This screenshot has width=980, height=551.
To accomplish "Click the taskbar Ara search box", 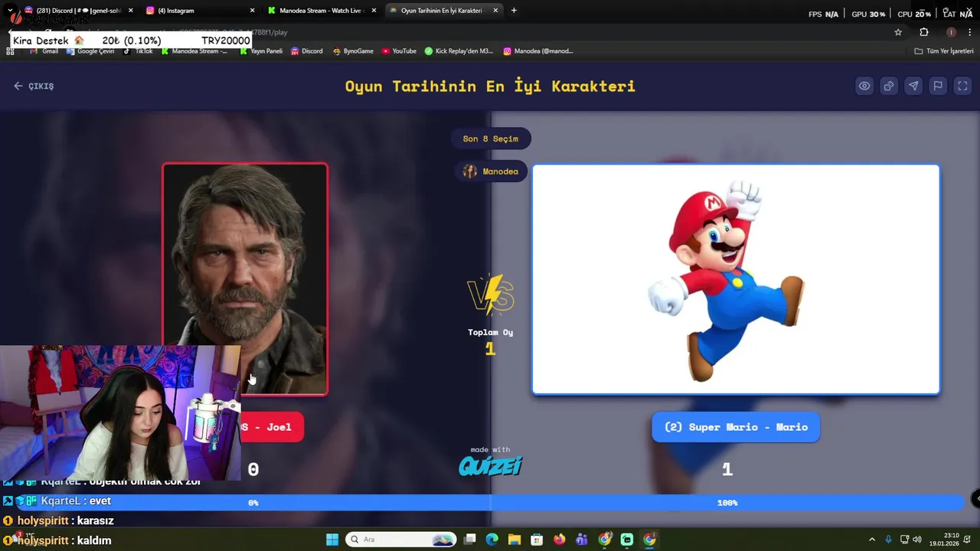I will (x=400, y=540).
